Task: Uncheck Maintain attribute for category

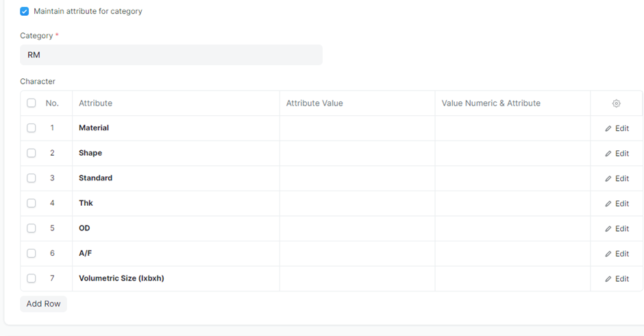Action: click(25, 12)
